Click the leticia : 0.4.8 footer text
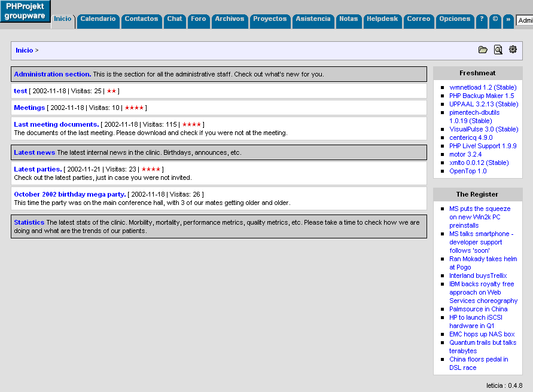The width and height of the screenshot is (533, 392). [x=504, y=385]
